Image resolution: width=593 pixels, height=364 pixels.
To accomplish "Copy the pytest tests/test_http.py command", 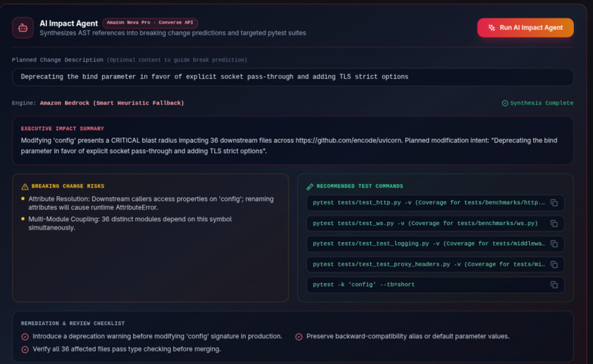I will [554, 203].
